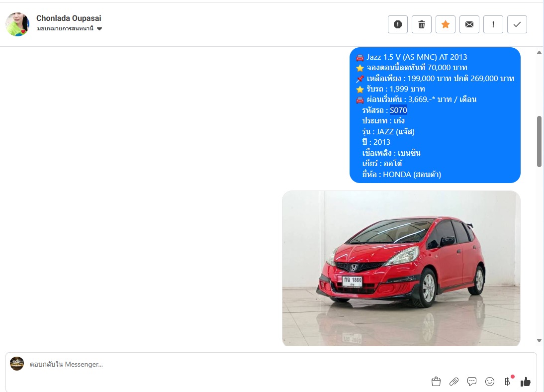Mark conversation done with the checkmark button

(517, 24)
